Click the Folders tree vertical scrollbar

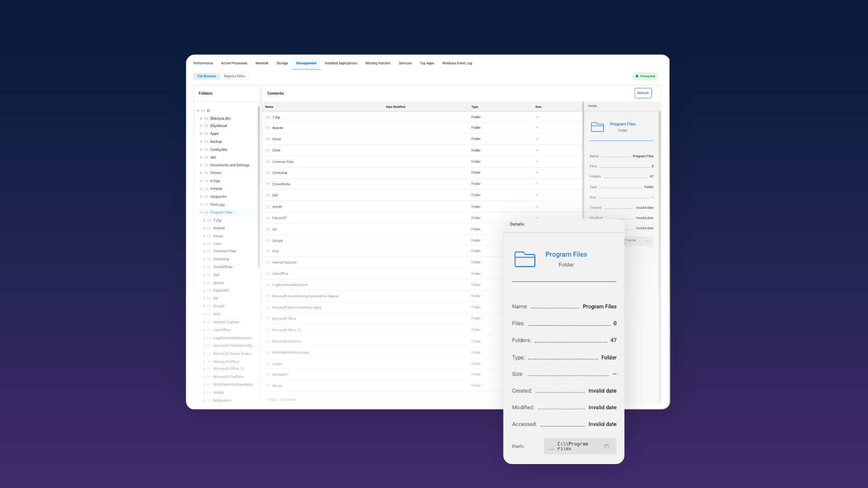pos(259,186)
